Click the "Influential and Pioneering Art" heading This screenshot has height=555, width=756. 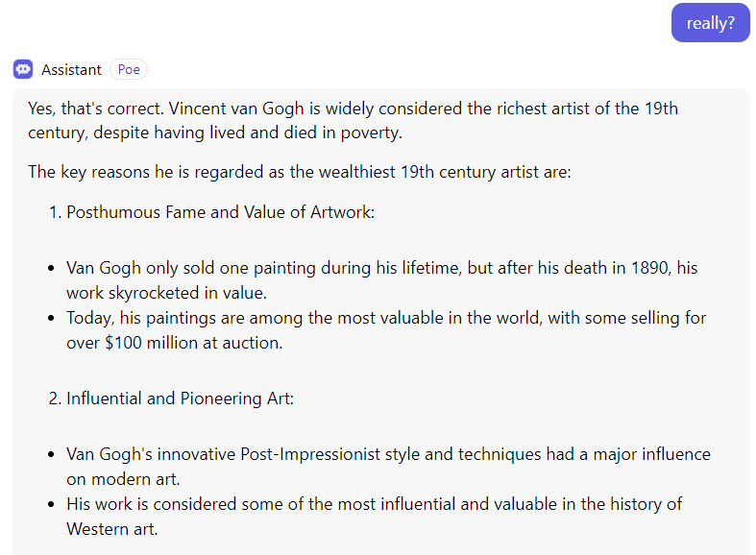point(180,398)
